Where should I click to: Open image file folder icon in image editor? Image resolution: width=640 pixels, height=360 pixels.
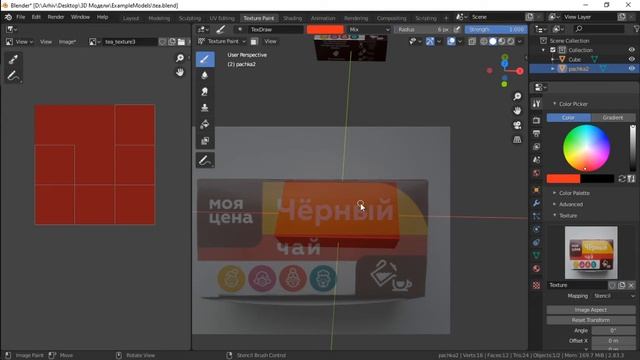pyautogui.click(x=181, y=42)
